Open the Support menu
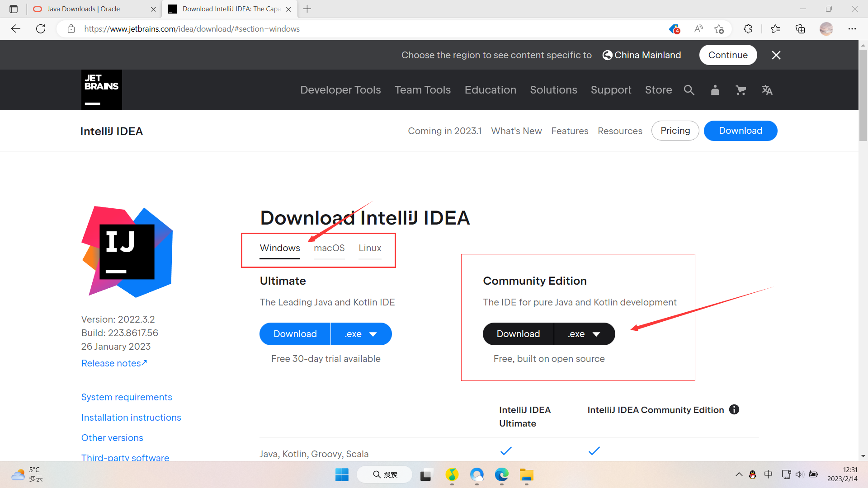The image size is (868, 488). click(611, 90)
